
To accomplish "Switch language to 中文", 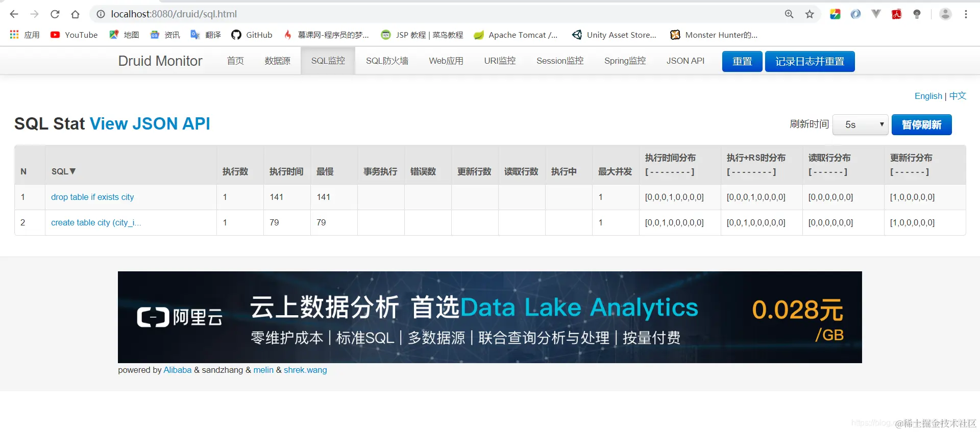I will [x=958, y=96].
